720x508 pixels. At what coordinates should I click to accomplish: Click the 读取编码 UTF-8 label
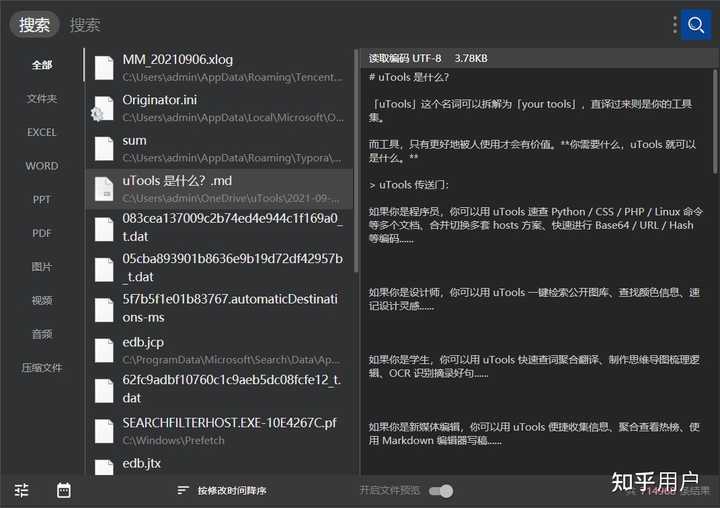click(x=405, y=58)
